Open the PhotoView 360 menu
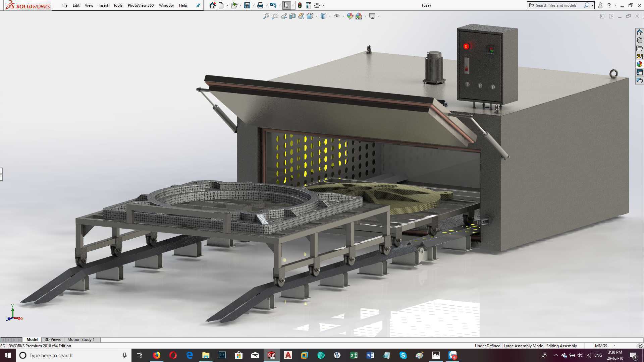The image size is (644, 362). tap(141, 5)
